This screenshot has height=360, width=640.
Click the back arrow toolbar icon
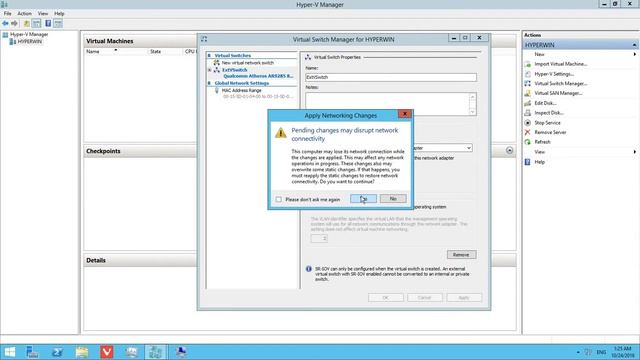[x=5, y=23]
